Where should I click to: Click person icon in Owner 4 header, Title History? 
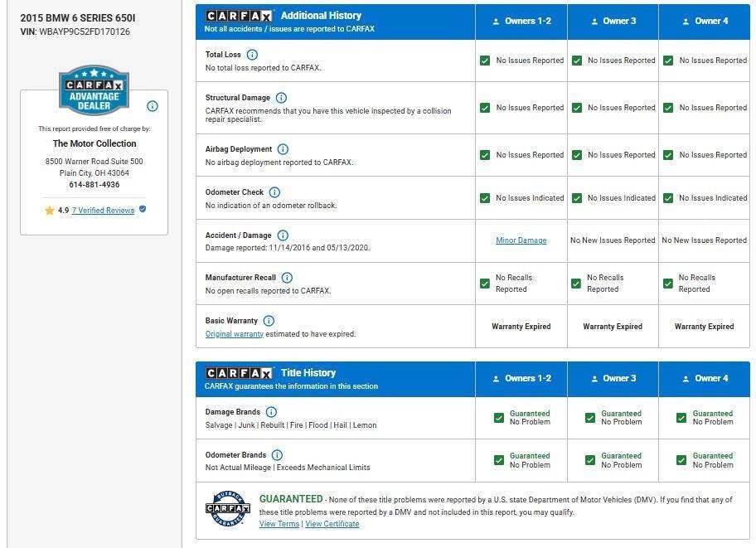tap(686, 379)
